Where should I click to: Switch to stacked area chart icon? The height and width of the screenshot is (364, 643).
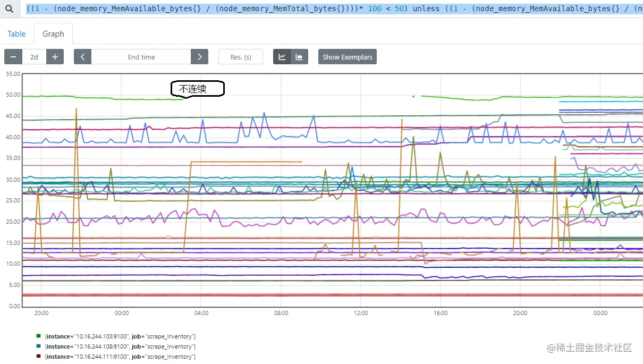click(x=300, y=57)
